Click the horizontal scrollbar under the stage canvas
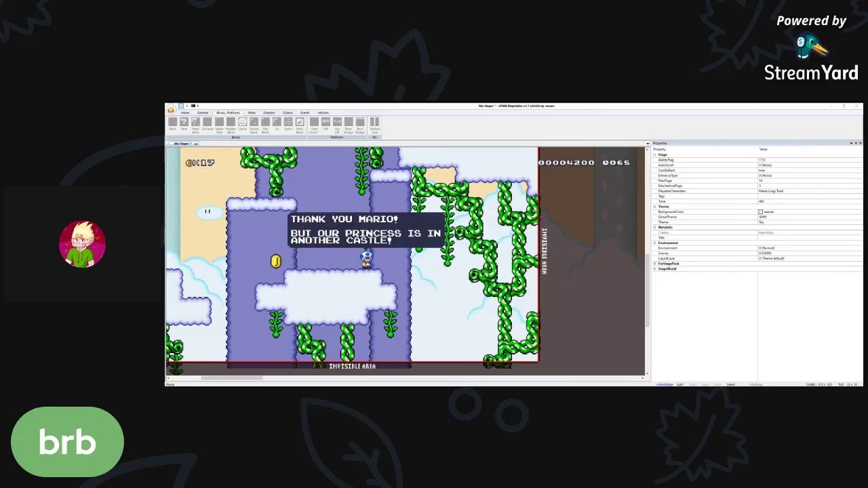868x488 pixels. pos(404,378)
